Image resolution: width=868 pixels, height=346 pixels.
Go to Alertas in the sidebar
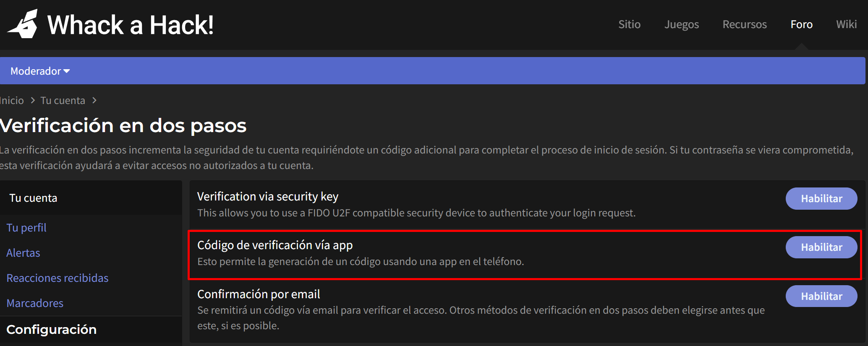[x=23, y=253]
